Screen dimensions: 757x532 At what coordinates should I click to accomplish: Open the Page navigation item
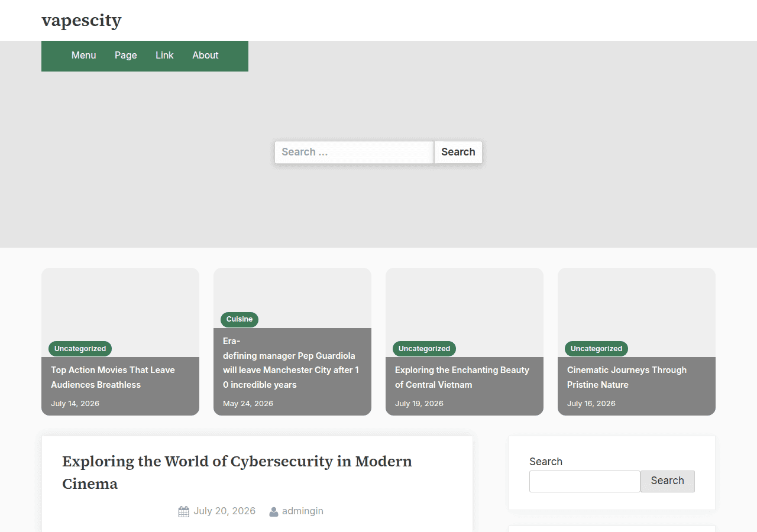pyautogui.click(x=126, y=56)
